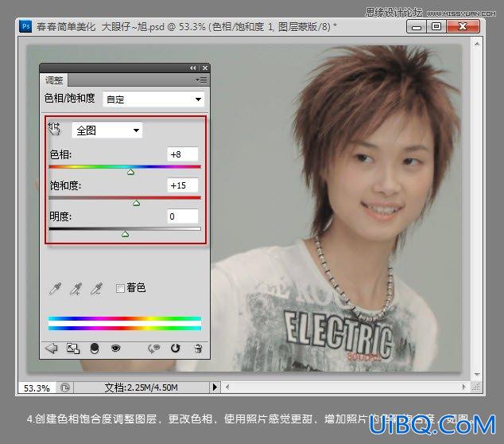Reset adjustment to defaults icon

175,348
